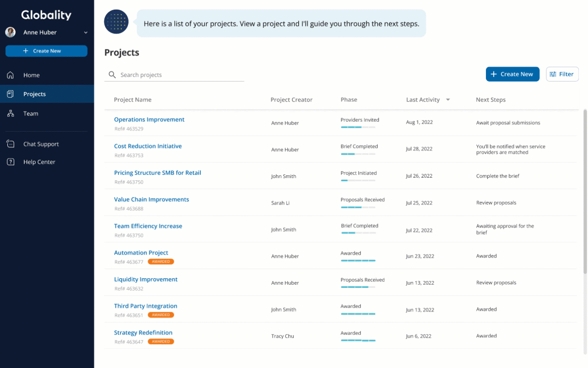
Task: Open Home from the navigation menu
Action: 31,75
